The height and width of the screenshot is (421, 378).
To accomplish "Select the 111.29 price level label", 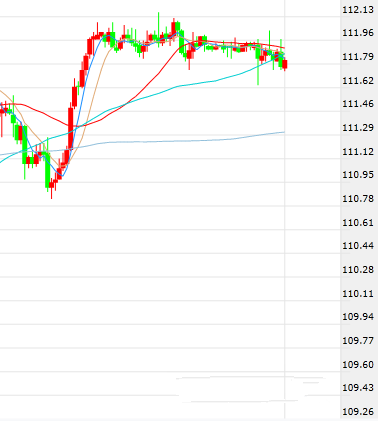I will [x=358, y=127].
